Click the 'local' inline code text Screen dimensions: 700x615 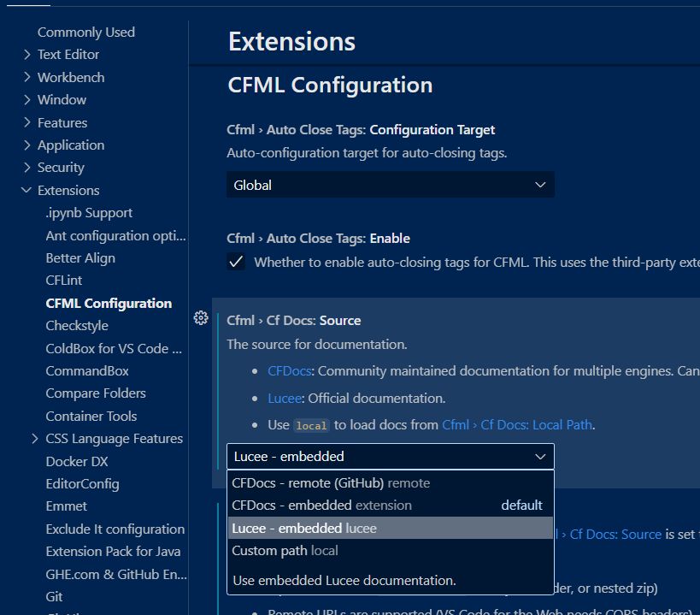click(x=311, y=426)
